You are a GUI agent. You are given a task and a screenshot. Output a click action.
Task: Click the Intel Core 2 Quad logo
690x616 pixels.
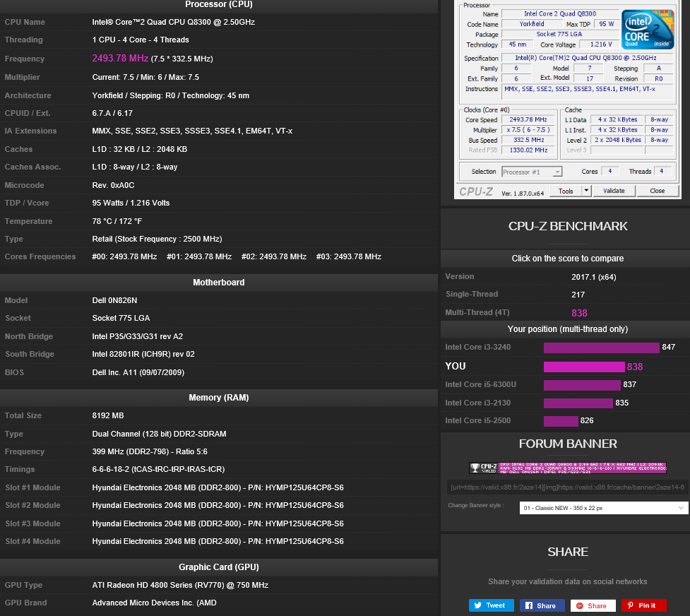[x=648, y=29]
